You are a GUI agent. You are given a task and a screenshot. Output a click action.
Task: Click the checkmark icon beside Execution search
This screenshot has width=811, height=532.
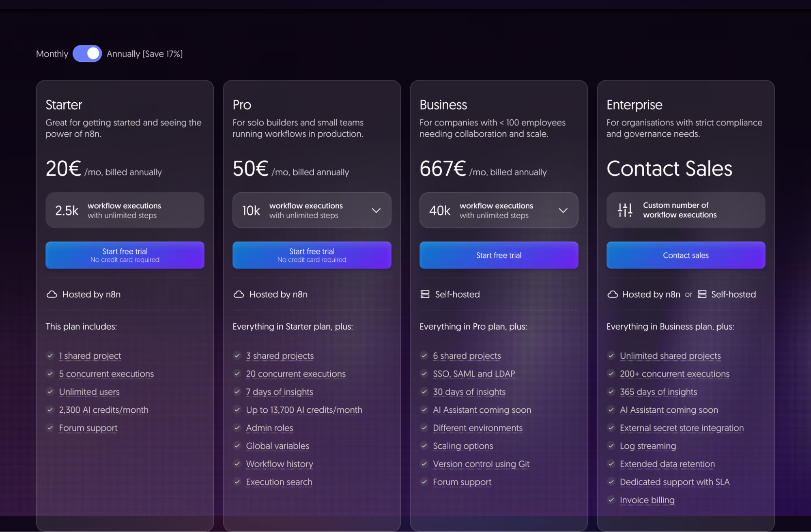pyautogui.click(x=237, y=482)
